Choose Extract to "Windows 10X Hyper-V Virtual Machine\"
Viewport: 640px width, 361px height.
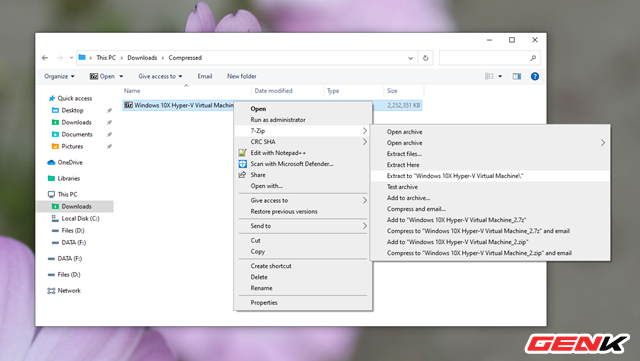490,176
